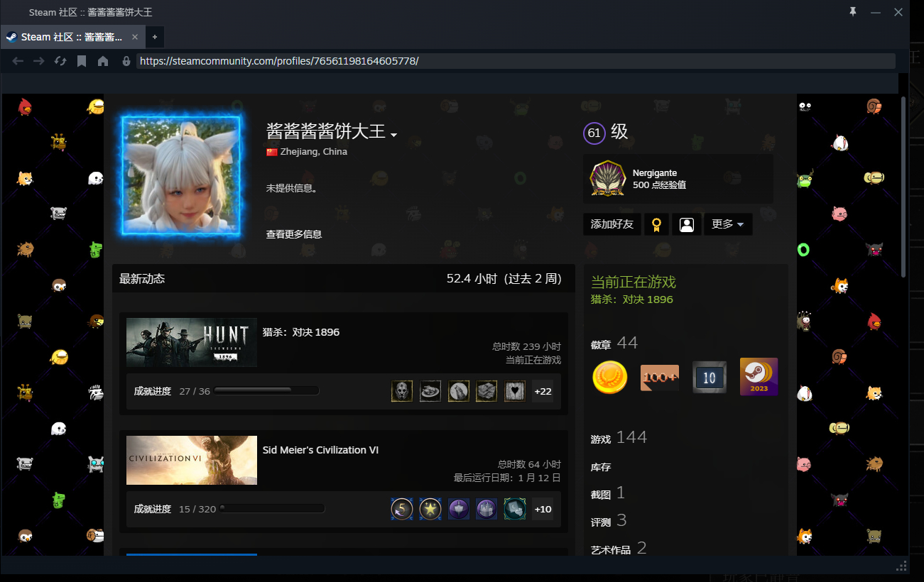Viewport: 924px width, 582px height.
Task: Click the Zhejiang, China location text
Action: (x=314, y=152)
